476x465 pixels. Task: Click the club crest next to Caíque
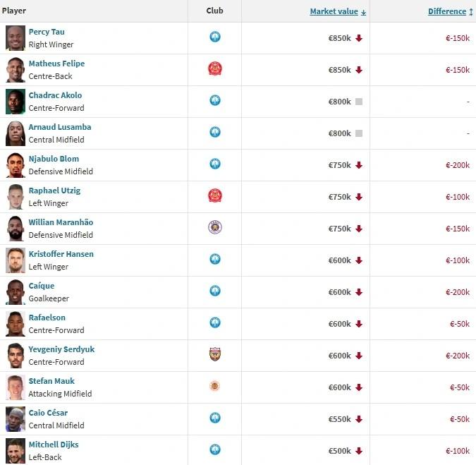[215, 291]
